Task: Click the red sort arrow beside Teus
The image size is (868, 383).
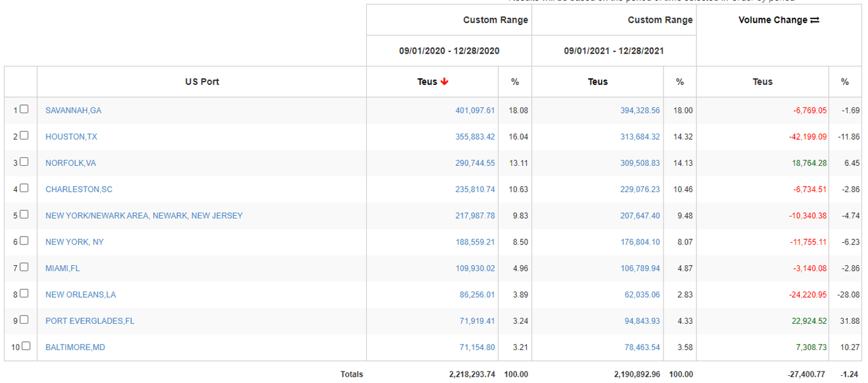Action: click(x=444, y=82)
